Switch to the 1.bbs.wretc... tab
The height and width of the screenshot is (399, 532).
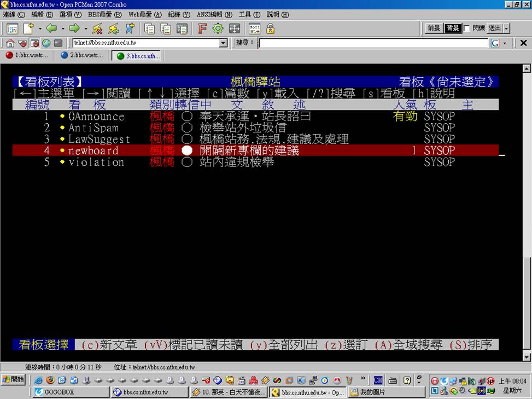coord(27,55)
